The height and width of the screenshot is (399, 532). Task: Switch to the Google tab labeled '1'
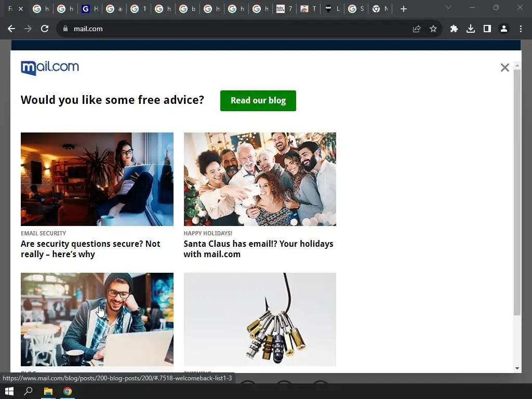tap(139, 9)
